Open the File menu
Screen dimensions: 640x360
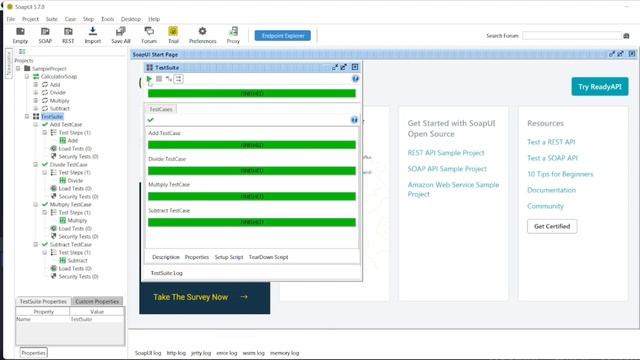pos(11,19)
